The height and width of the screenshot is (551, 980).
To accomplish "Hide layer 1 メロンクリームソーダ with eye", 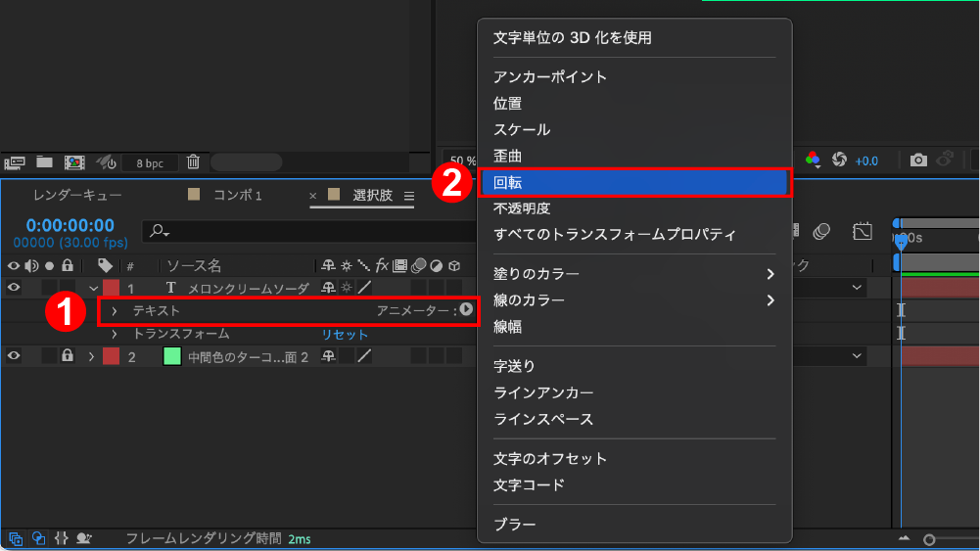I will click(x=13, y=288).
